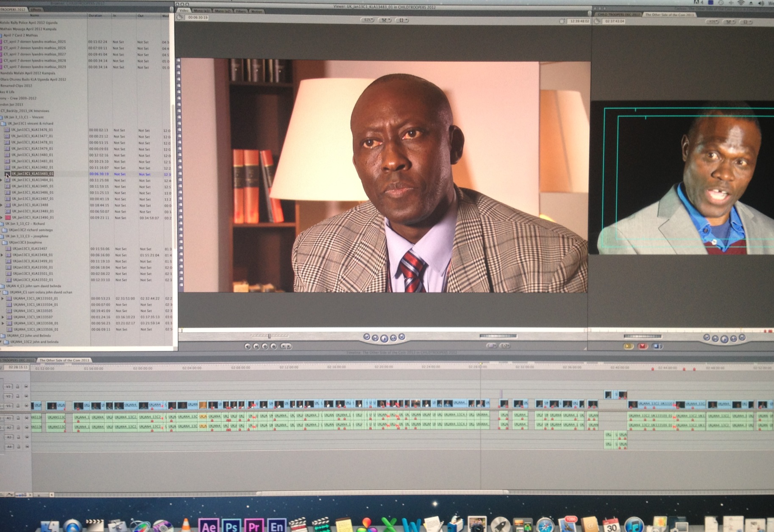Image resolution: width=774 pixels, height=532 pixels.
Task: Expand clip UK_Jan13C1_KLA13484_01 disclosure triangle
Action: [1, 180]
